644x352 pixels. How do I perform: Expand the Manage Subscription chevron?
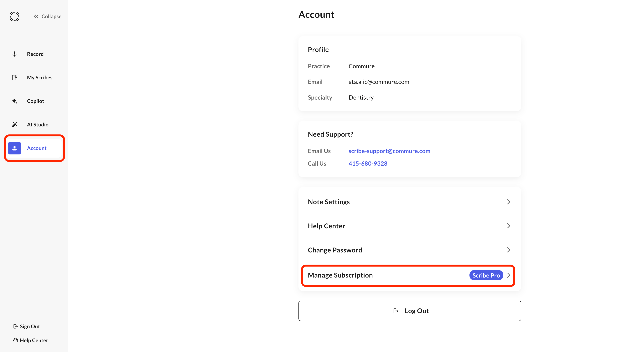[508, 275]
